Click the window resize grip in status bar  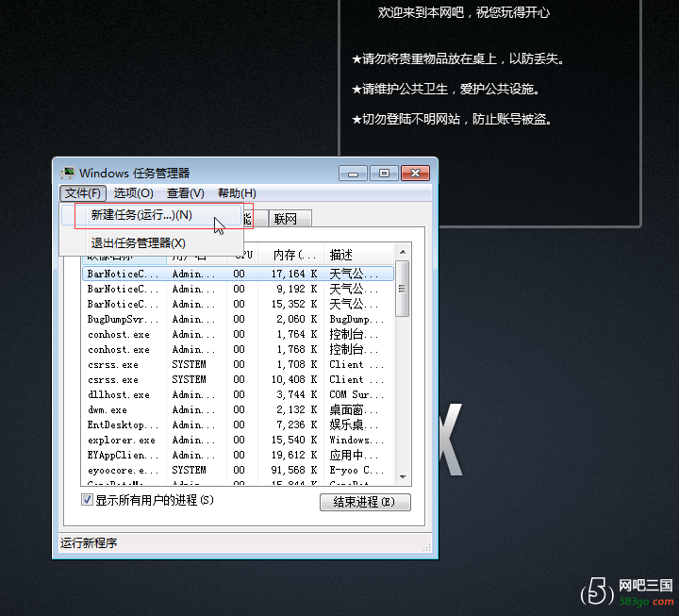[426, 547]
